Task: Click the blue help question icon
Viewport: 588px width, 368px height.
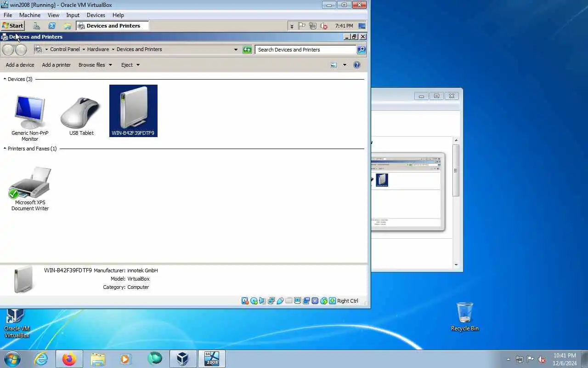Action: [357, 65]
